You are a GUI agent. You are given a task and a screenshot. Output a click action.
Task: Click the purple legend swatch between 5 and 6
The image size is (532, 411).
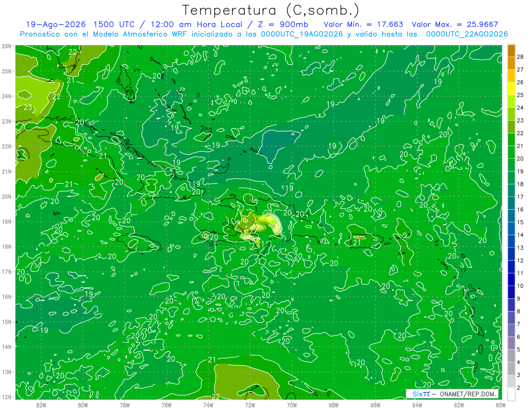point(511,343)
